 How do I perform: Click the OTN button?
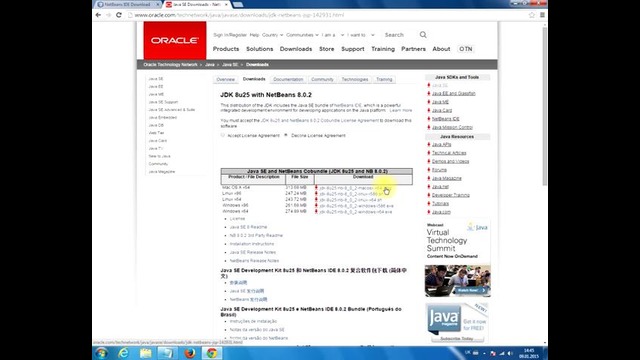click(466, 49)
